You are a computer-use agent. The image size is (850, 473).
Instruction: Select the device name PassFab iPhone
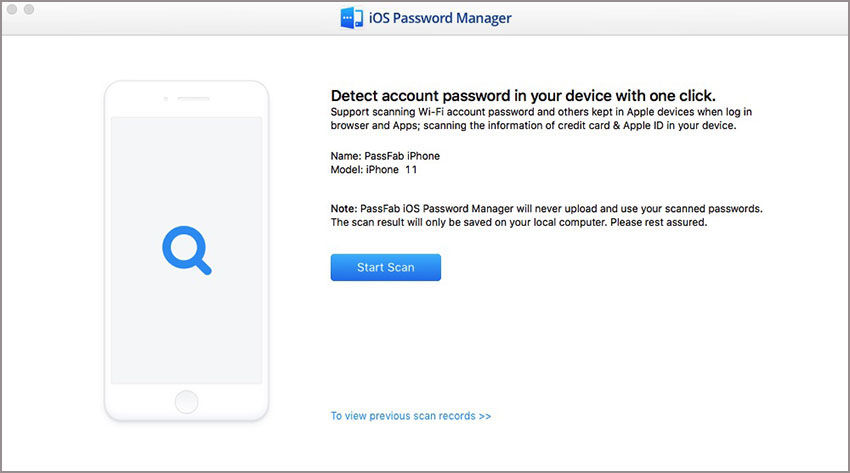coord(385,156)
